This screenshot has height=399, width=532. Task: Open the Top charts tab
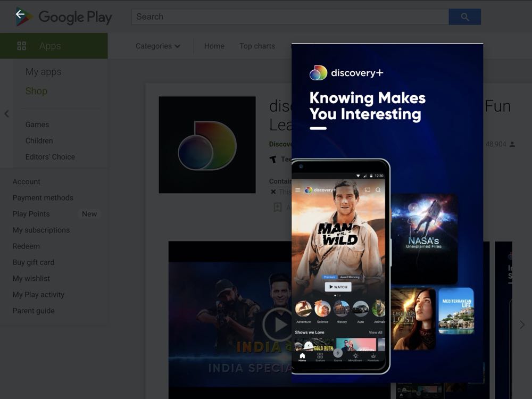click(x=257, y=46)
